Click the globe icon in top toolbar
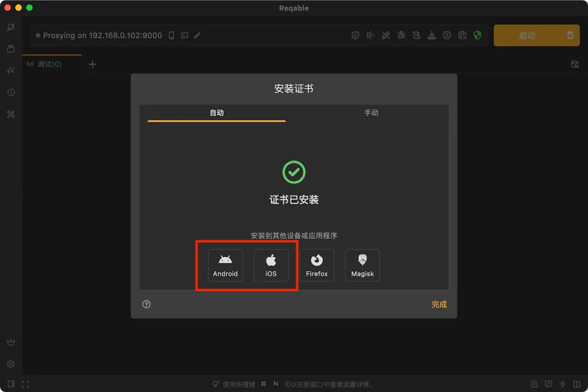 click(462, 35)
